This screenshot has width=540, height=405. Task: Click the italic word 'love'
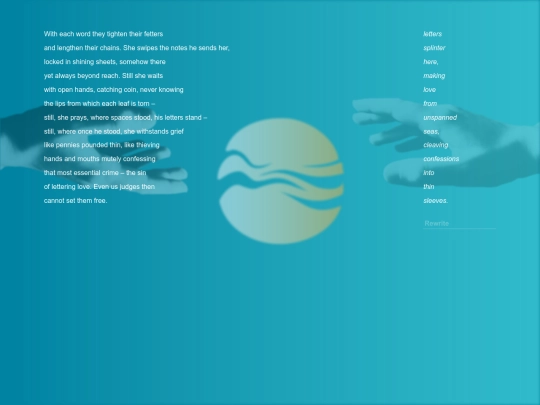click(x=429, y=90)
